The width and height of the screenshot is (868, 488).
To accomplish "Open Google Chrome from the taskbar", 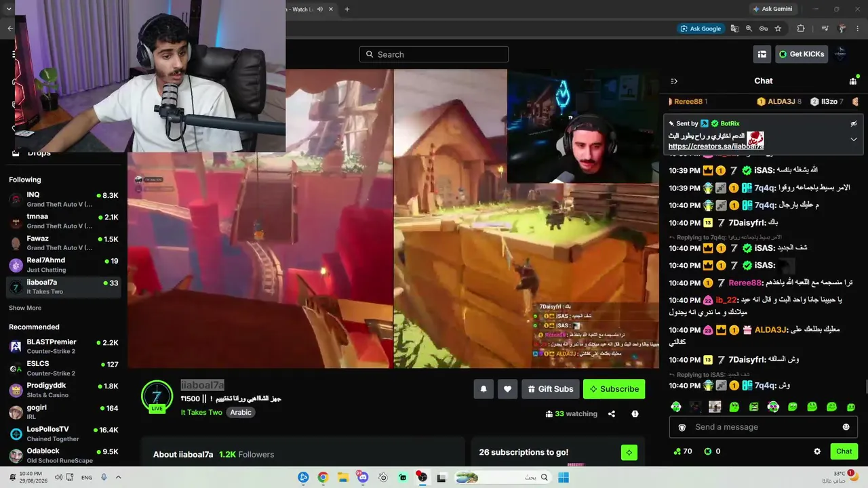I will 323,477.
